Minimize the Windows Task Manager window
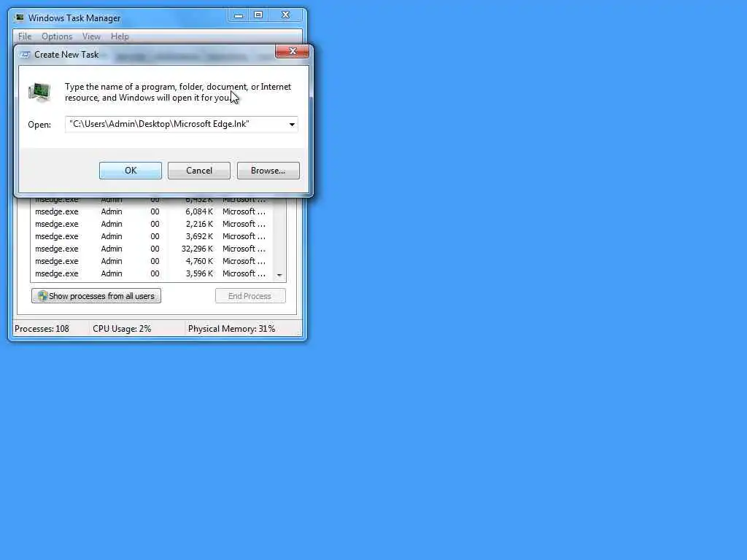747x560 pixels. (239, 15)
